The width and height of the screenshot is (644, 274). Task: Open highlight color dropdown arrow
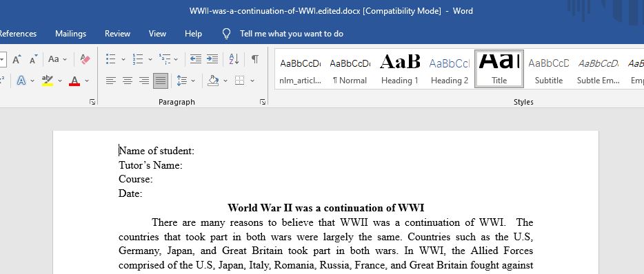[60, 81]
